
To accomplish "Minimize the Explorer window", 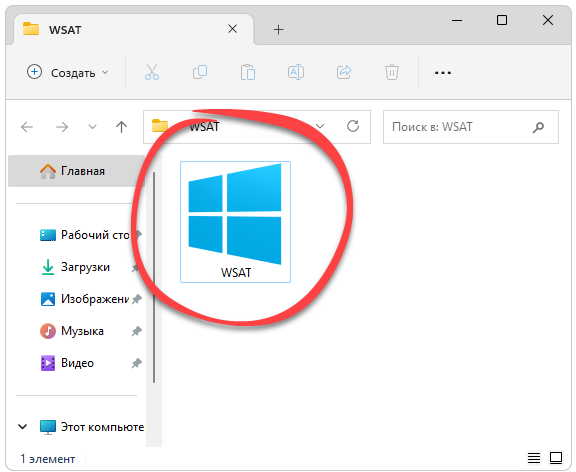I will 457,21.
